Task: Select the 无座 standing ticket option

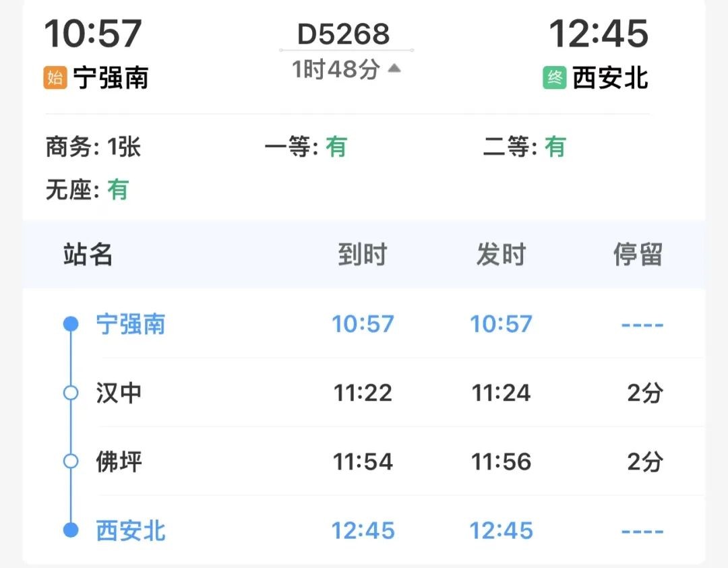Action: (x=86, y=190)
